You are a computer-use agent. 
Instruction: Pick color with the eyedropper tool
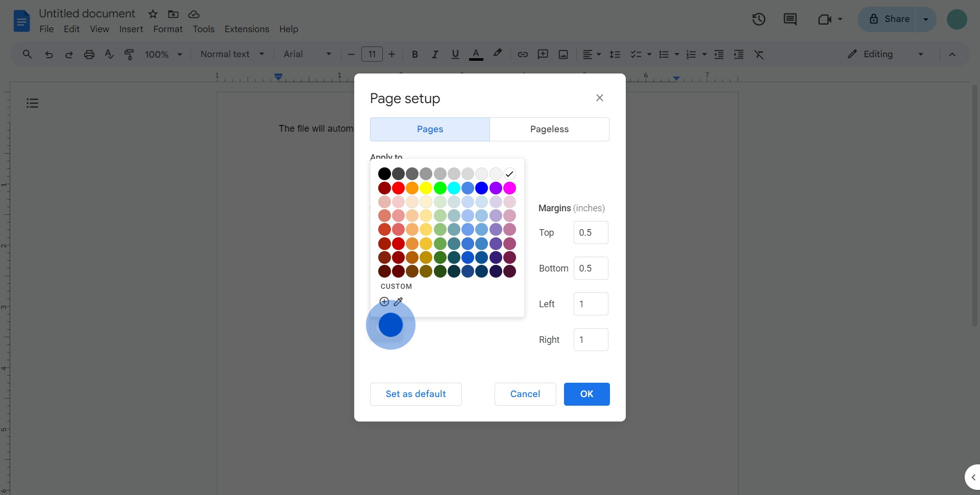(399, 302)
